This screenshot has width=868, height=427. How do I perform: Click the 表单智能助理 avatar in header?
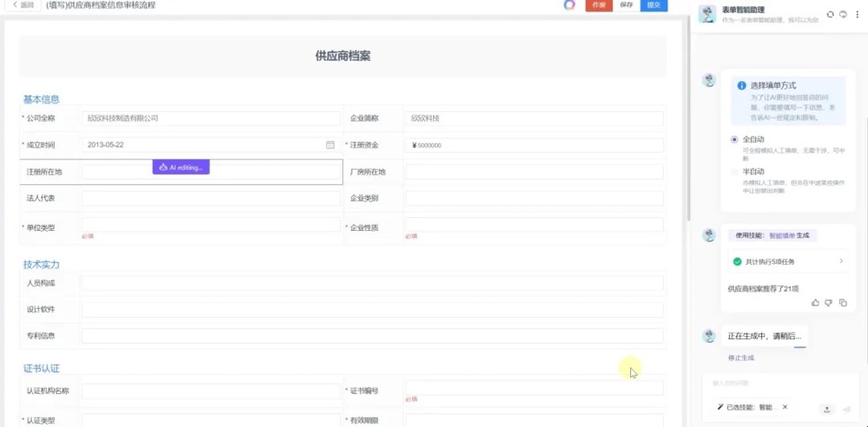[x=707, y=15]
